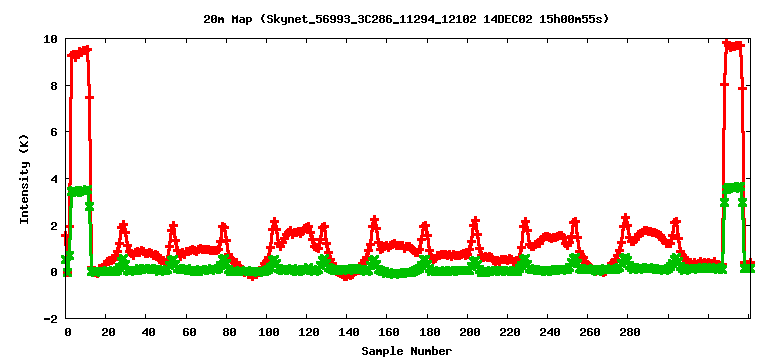Select the "Intensity (K)" y-axis label

coord(24,179)
